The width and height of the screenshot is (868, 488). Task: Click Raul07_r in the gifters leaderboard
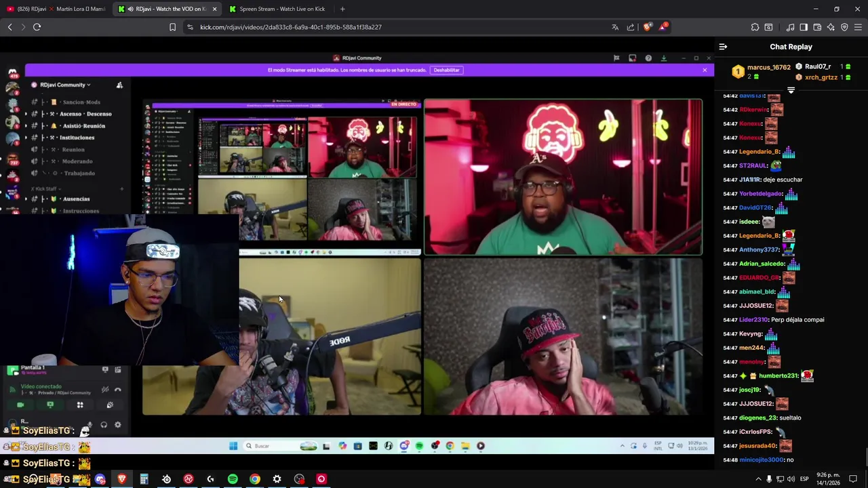click(818, 66)
